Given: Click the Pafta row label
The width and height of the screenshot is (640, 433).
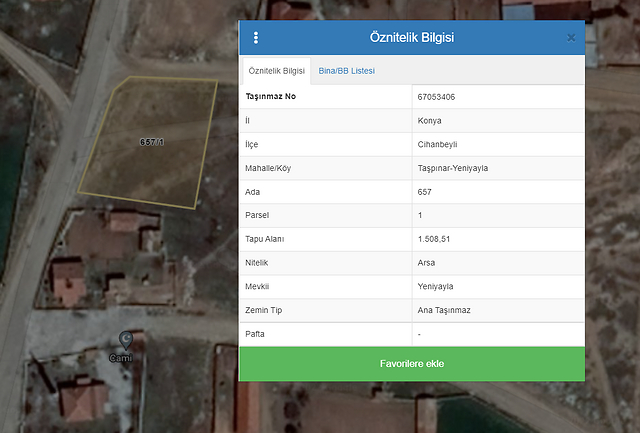Looking at the screenshot, I should pyautogui.click(x=255, y=333).
